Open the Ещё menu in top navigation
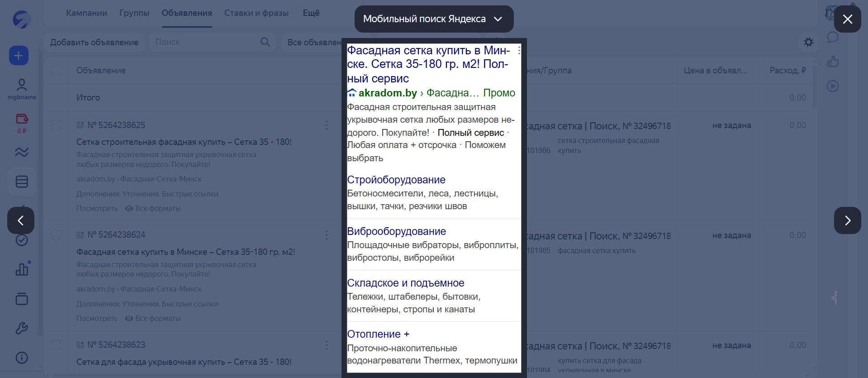This screenshot has width=868, height=378. coord(311,13)
